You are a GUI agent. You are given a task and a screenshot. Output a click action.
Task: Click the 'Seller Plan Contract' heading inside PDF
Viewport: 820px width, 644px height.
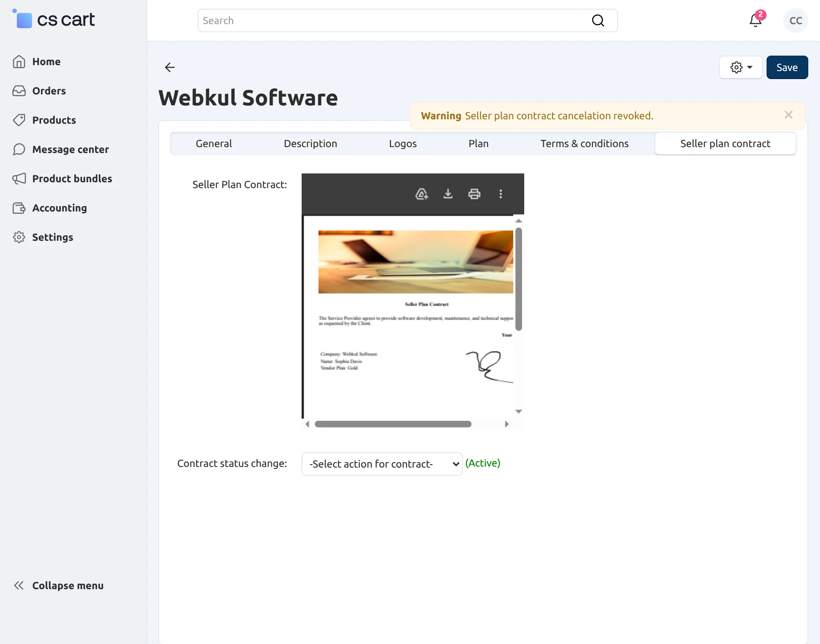click(426, 304)
